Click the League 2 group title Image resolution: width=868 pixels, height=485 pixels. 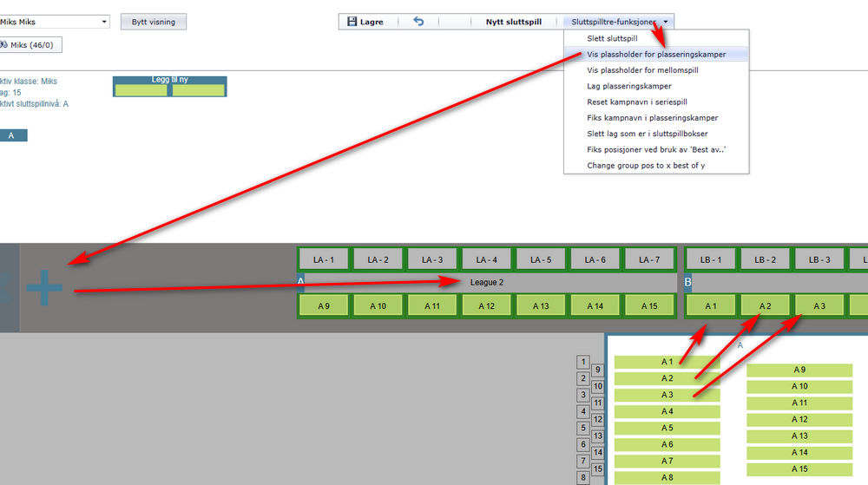(487, 282)
